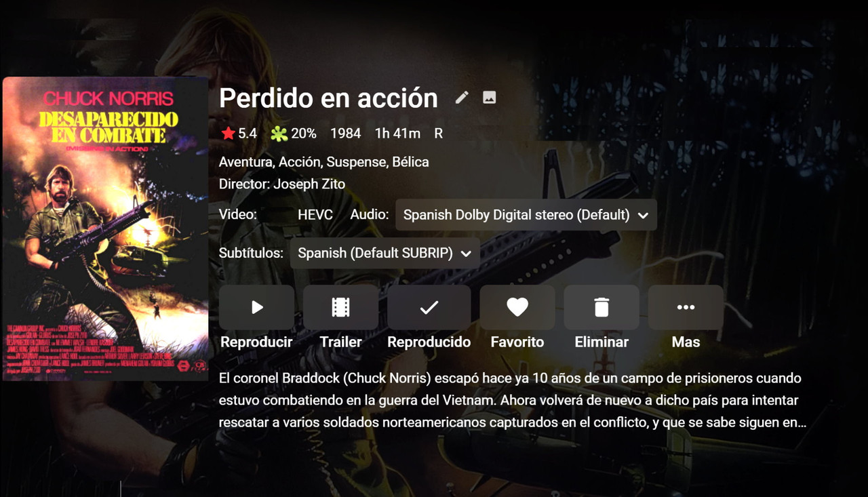The height and width of the screenshot is (497, 868).
Task: Click the audio dropdown chevron arrow
Action: tap(643, 216)
